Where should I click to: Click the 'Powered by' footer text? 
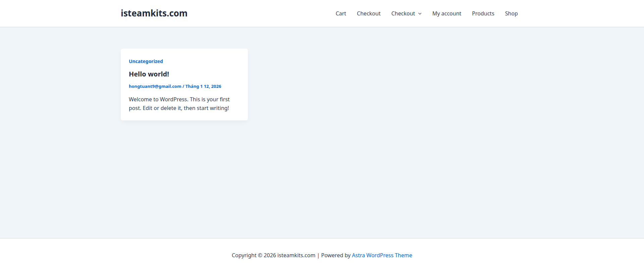pyautogui.click(x=335, y=256)
